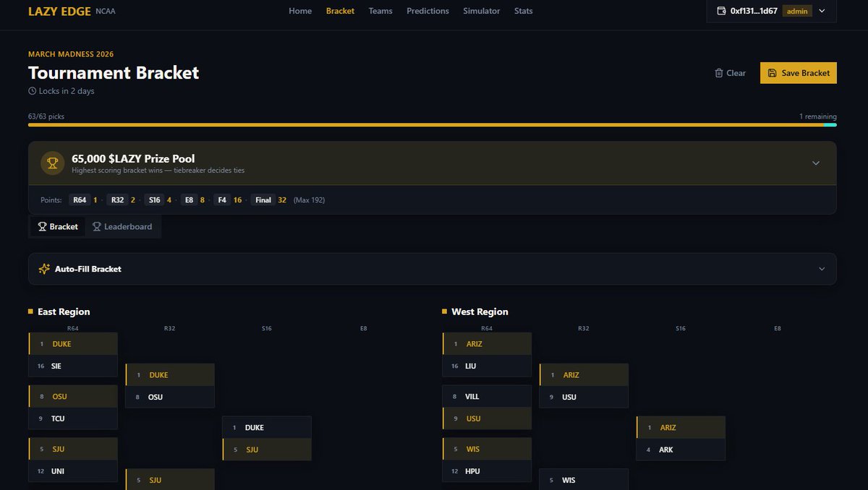
Task: Click the 1 remaining label
Action: 818,116
